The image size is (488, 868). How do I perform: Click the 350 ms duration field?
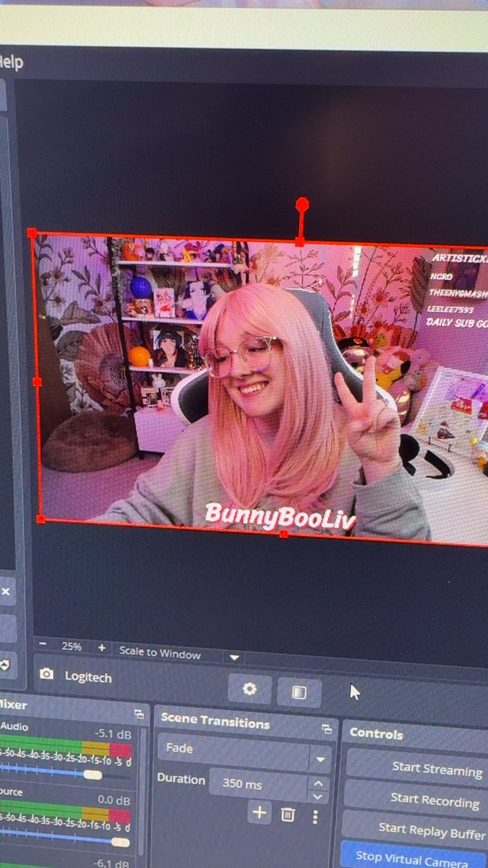coord(259,786)
